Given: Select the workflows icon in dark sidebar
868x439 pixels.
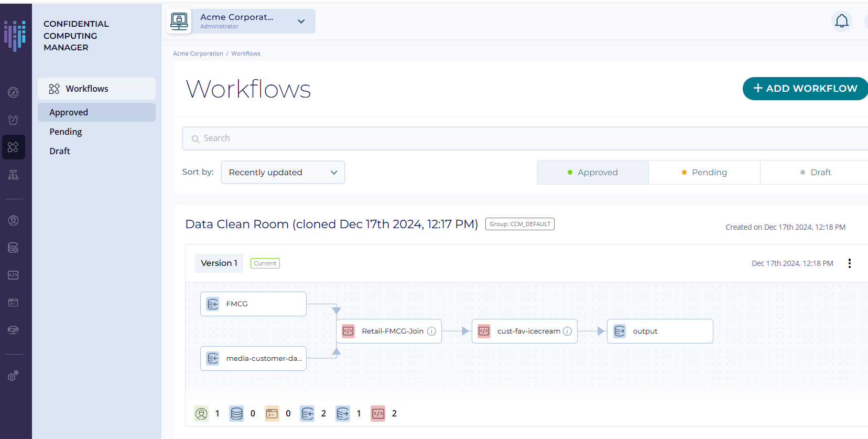Looking at the screenshot, I should click(x=13, y=147).
